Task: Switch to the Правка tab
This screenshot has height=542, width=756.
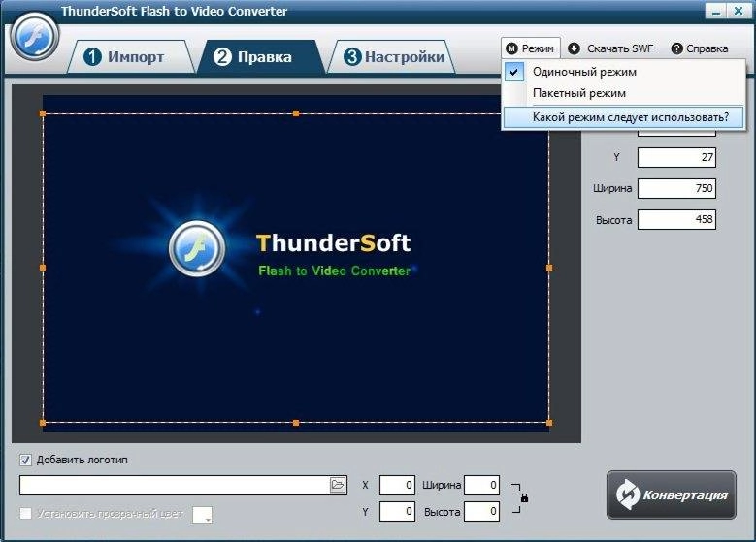Action: pos(259,57)
